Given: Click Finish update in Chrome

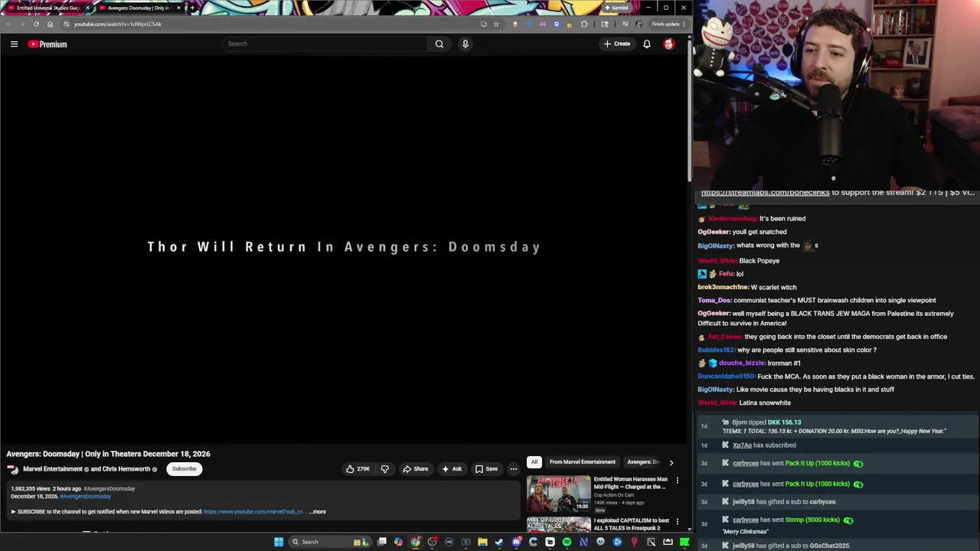Looking at the screenshot, I should click(669, 24).
